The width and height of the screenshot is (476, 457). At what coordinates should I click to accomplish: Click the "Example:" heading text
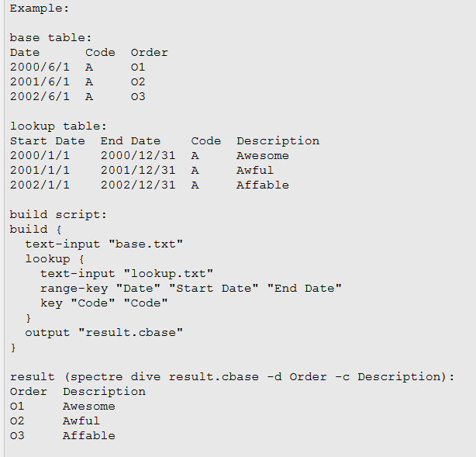point(40,8)
